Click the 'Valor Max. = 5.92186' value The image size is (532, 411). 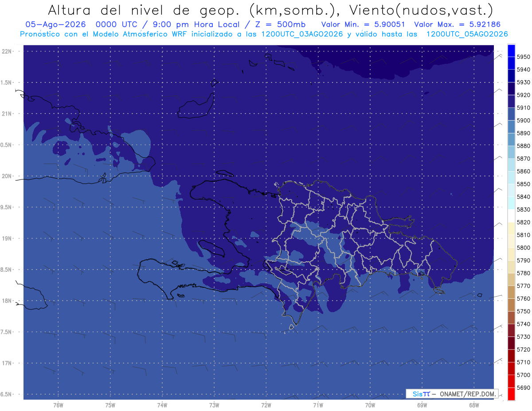coord(458,24)
